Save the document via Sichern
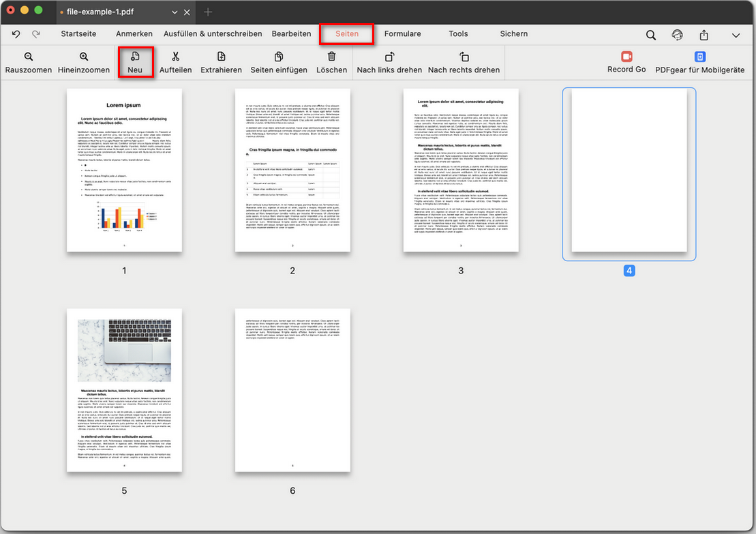This screenshot has height=534, width=756. (513, 33)
